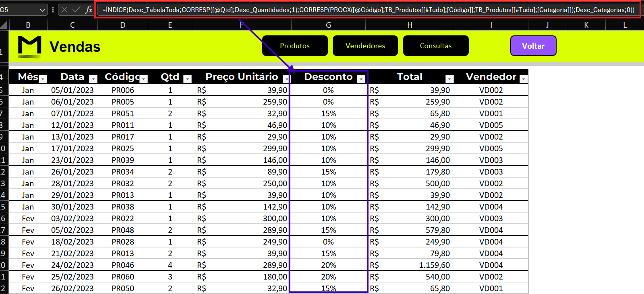Click the Consultas navigation button
The image size is (644, 294).
tap(436, 46)
